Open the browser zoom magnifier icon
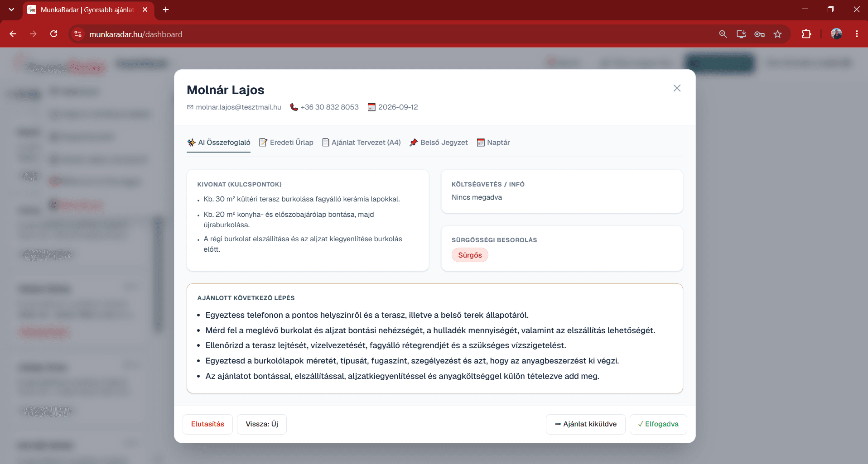 pos(723,34)
